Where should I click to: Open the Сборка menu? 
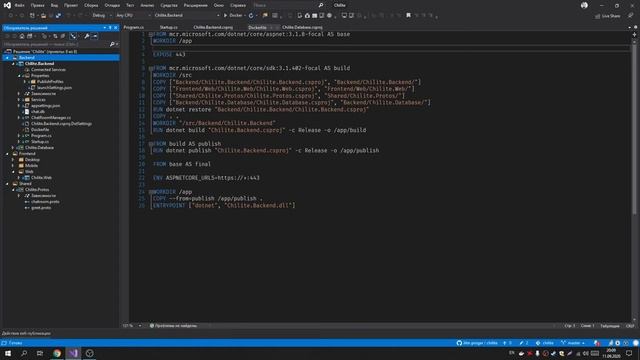click(91, 5)
